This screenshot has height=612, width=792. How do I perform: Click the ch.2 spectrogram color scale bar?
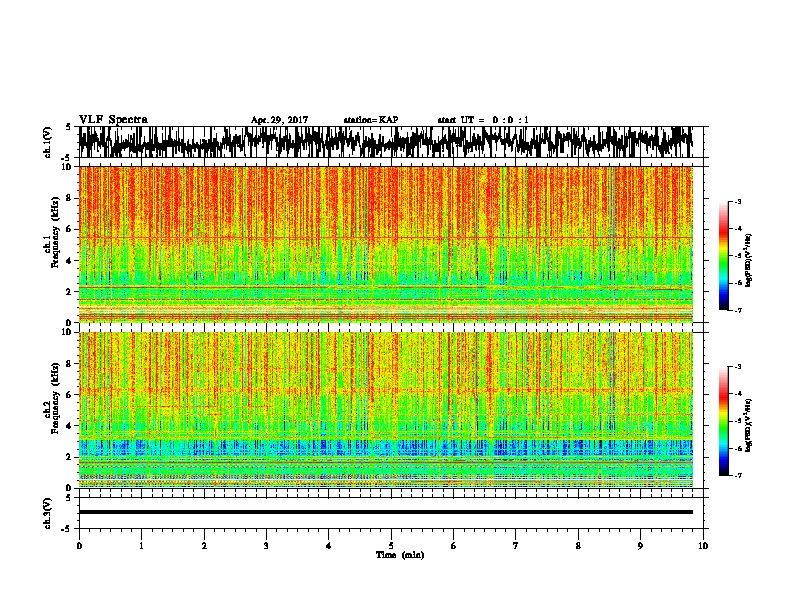[723, 421]
